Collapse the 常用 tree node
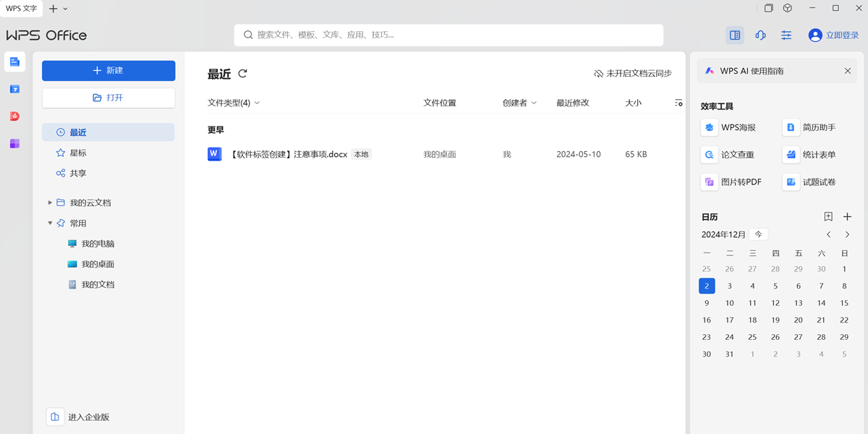The width and height of the screenshot is (868, 434). (50, 223)
